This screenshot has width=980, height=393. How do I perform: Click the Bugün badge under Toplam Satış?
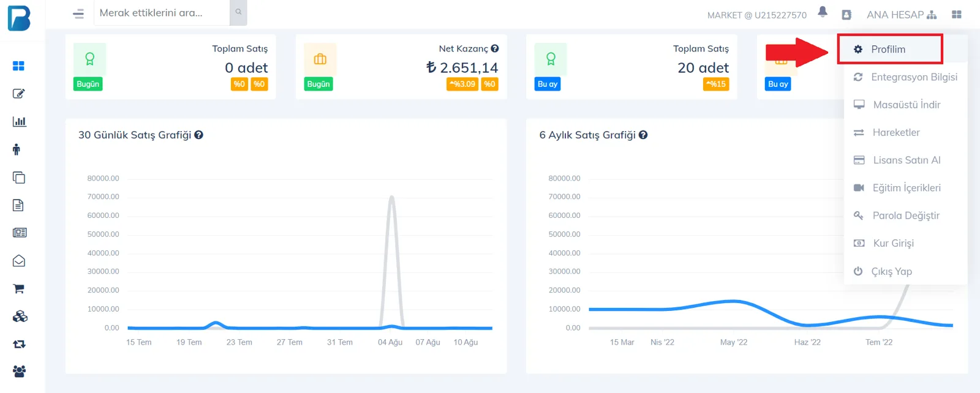pos(88,84)
